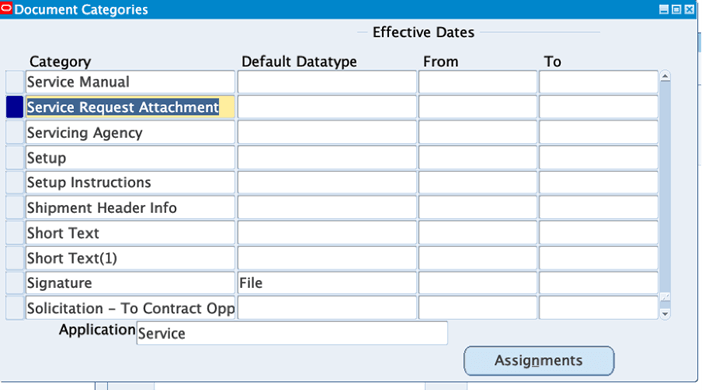702x390 pixels.
Task: Click the To date for Short Text(1)
Action: click(599, 258)
